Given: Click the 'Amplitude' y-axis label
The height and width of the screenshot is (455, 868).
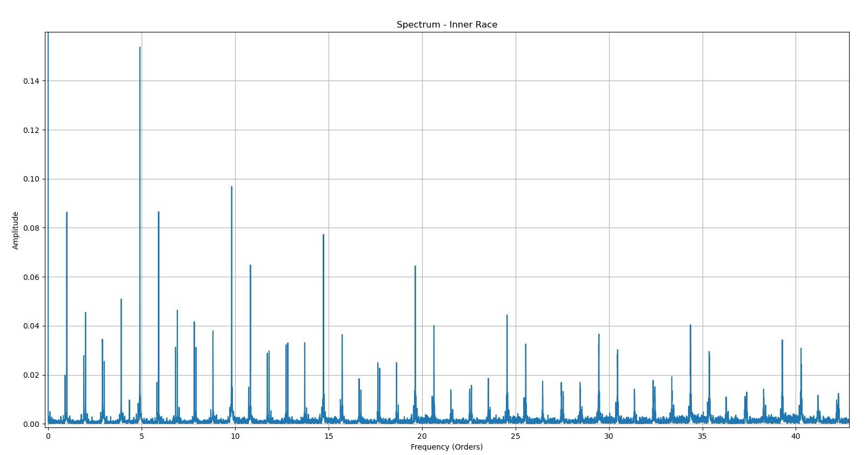Looking at the screenshot, I should click(x=15, y=230).
